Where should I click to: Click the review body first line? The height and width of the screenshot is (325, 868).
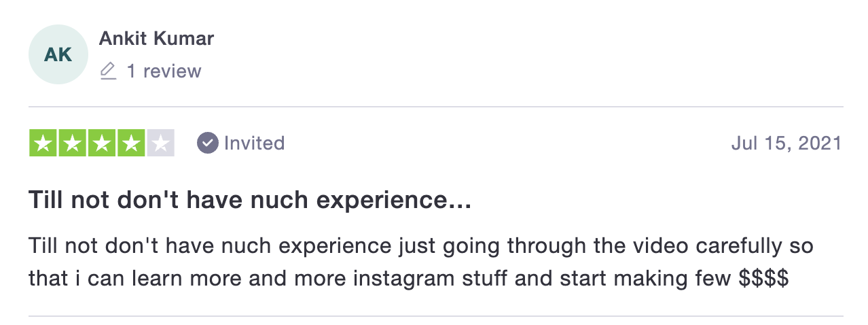coord(421,245)
